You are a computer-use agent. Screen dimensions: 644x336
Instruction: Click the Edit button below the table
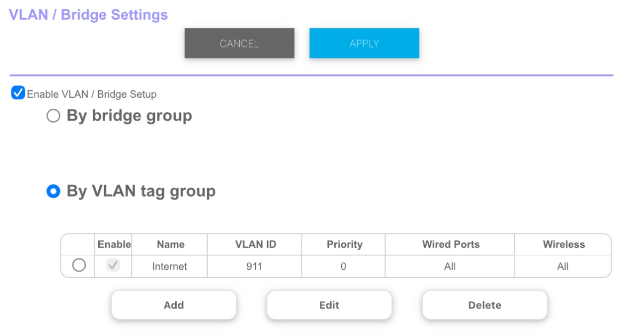[329, 305]
